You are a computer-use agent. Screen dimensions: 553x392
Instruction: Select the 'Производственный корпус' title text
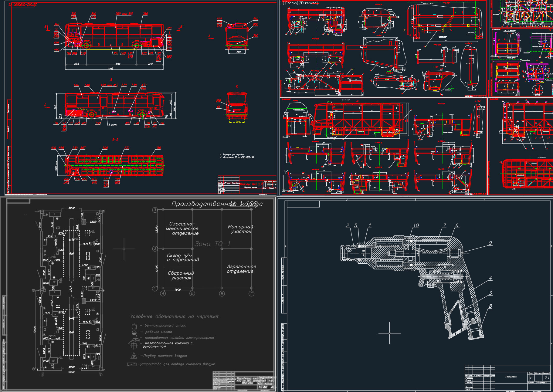(217, 204)
